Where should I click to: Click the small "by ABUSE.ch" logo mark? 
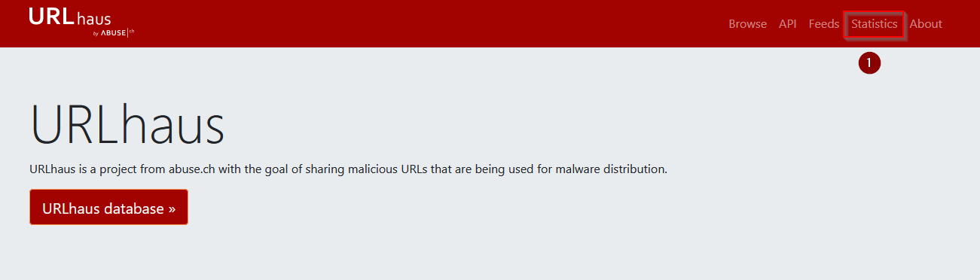pos(114,32)
